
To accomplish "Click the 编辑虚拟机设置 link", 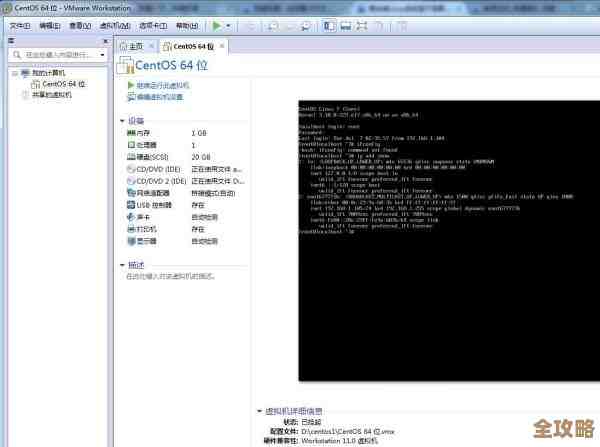I will pyautogui.click(x=160, y=97).
